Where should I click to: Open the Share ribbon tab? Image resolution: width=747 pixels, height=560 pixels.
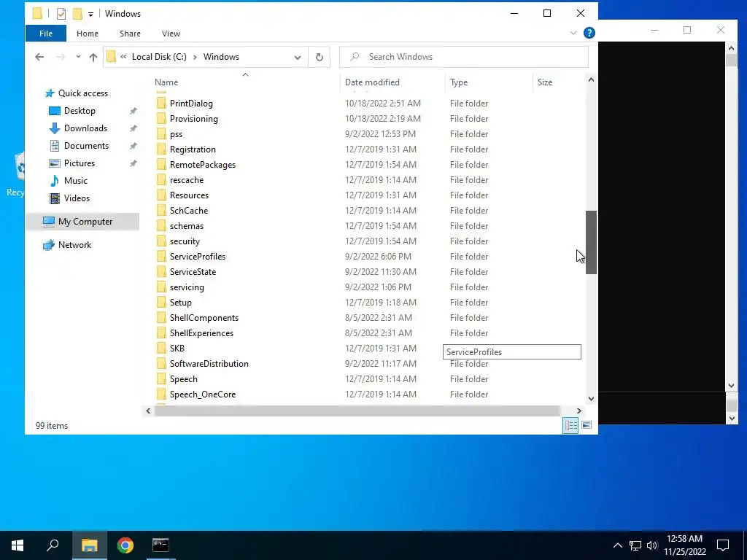(130, 34)
